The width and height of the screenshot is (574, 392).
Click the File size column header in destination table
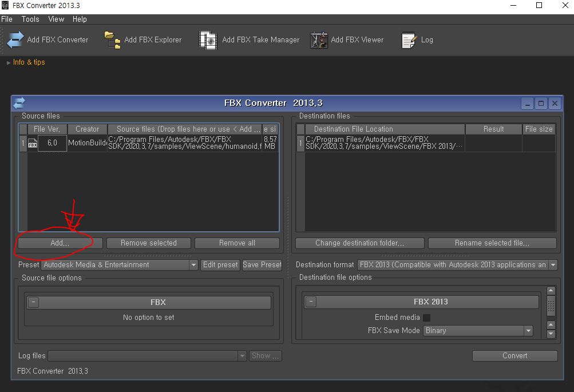tap(539, 129)
